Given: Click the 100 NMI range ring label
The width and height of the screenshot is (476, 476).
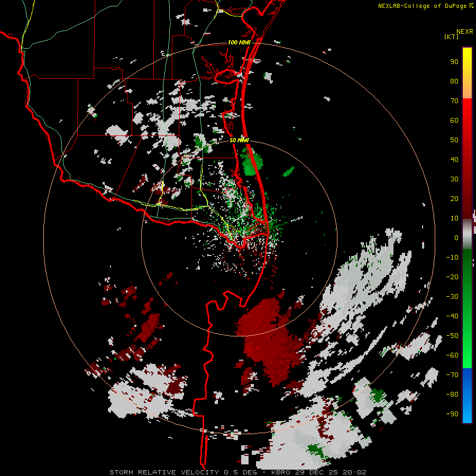Looking at the screenshot, I should (239, 42).
